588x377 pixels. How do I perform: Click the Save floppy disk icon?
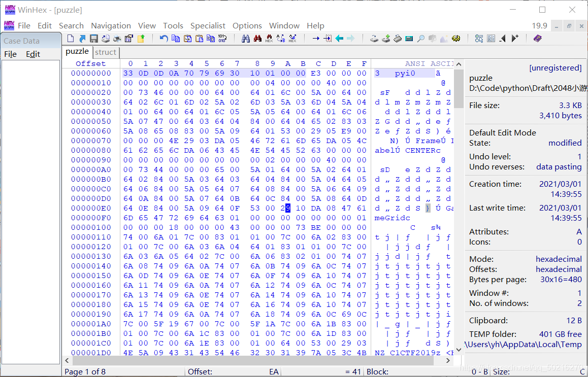coord(94,39)
